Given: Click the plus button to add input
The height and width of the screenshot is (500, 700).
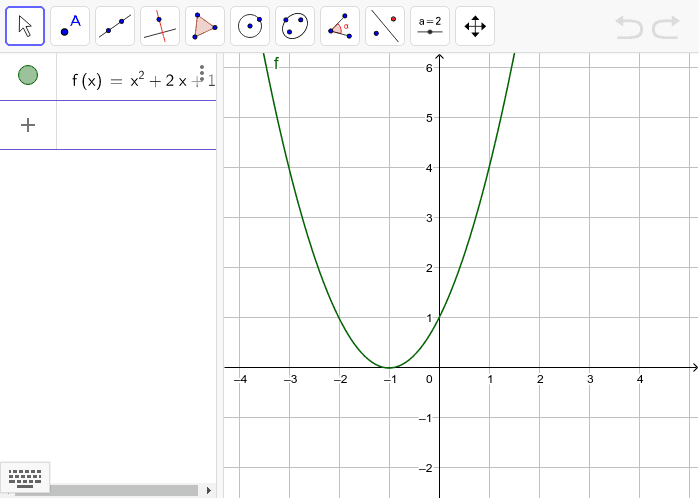Looking at the screenshot, I should 28,125.
